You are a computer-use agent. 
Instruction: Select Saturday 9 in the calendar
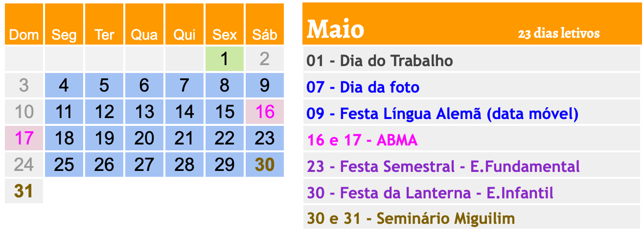264,86
